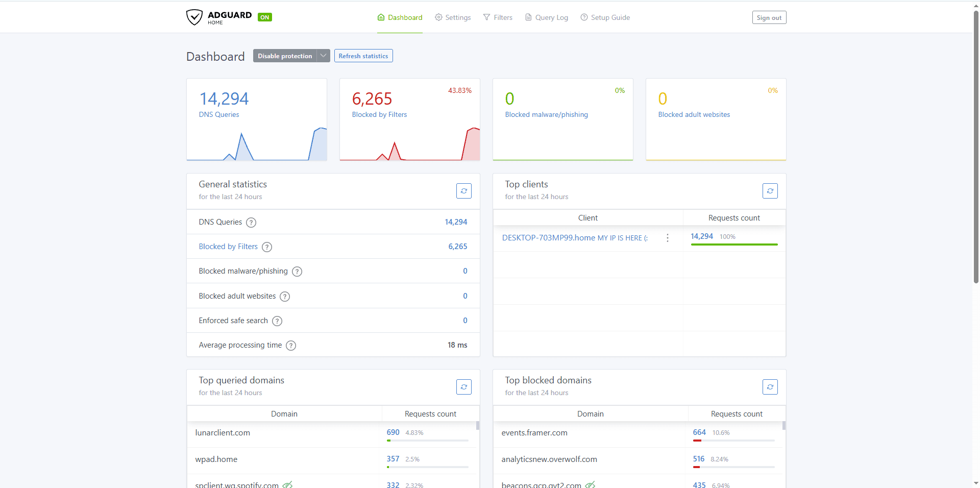The height and width of the screenshot is (488, 980).
Task: Click the DNS Queries card label
Action: 219,115
